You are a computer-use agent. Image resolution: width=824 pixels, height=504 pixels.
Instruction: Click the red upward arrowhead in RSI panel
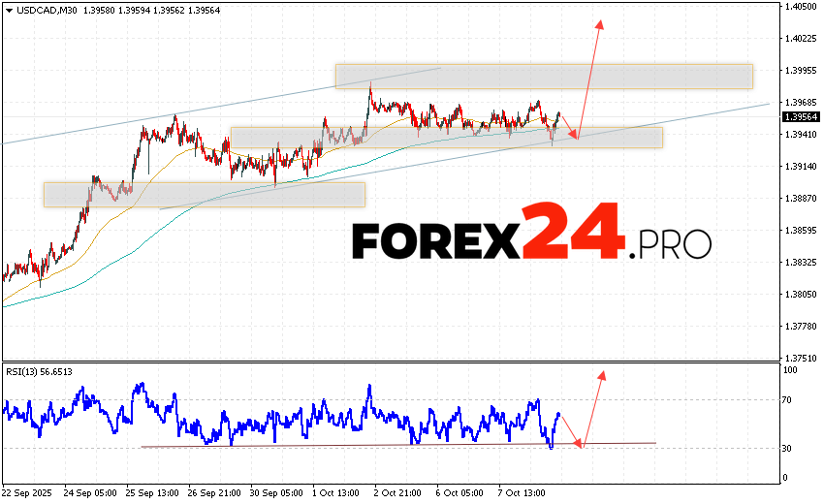602,374
